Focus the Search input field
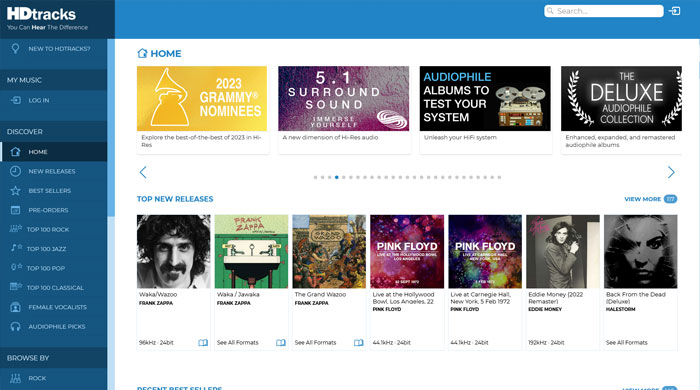This screenshot has width=700, height=390. coord(604,11)
